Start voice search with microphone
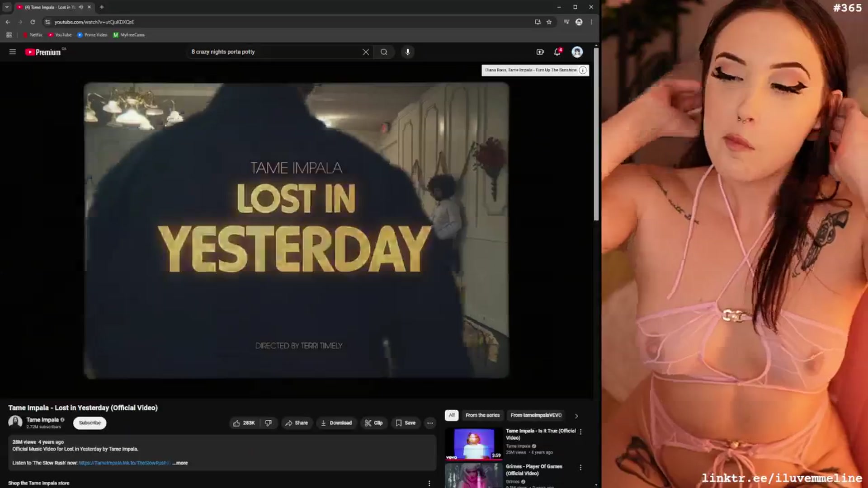868x488 pixels. (408, 52)
